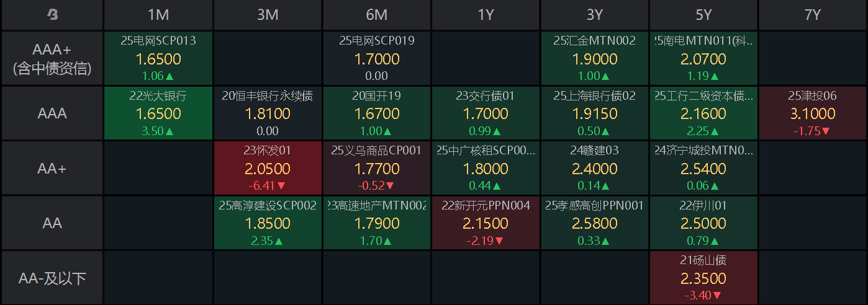Click the 20恒丰银行永续债 name link
The image size is (868, 305).
click(268, 96)
